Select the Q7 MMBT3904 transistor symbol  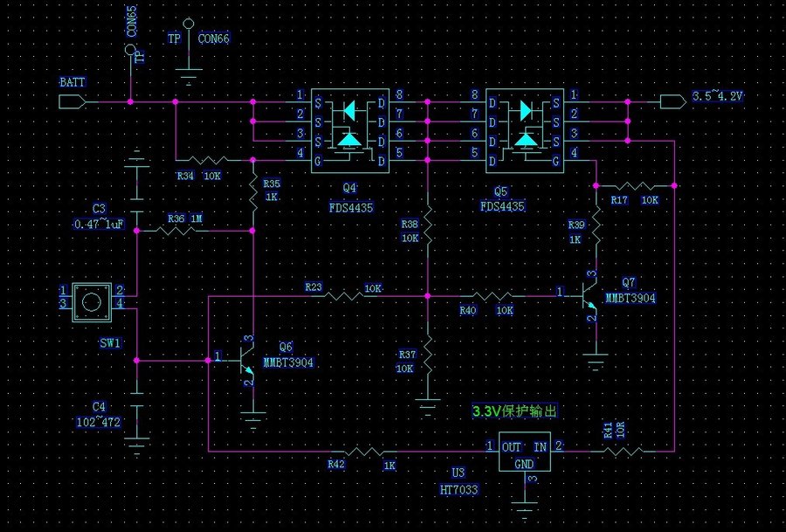pyautogui.click(x=587, y=298)
